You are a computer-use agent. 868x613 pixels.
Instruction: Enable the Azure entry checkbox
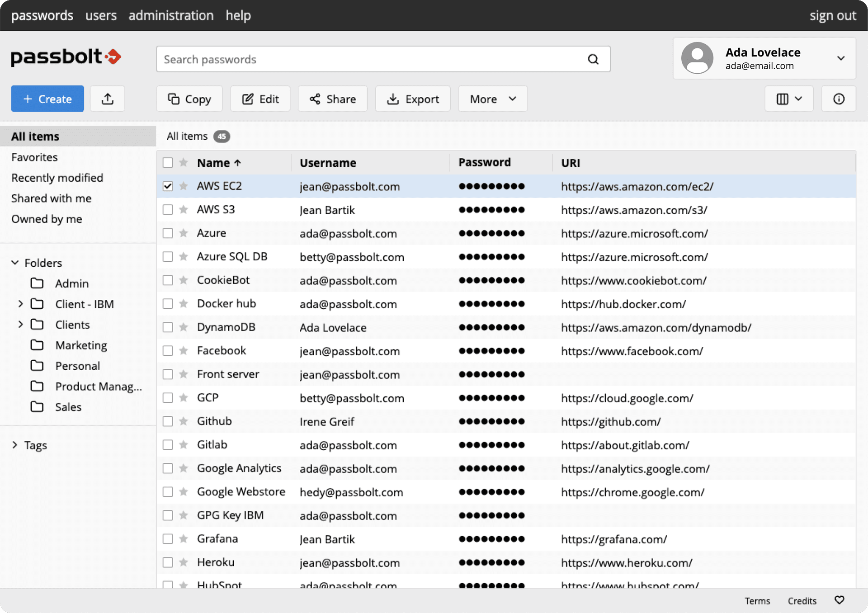pyautogui.click(x=169, y=233)
